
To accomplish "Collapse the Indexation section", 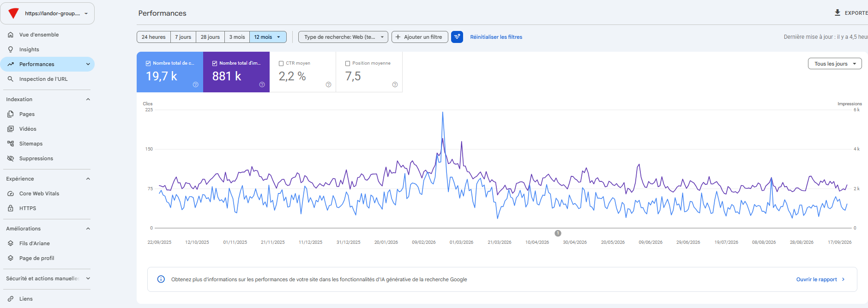I will 88,99.
